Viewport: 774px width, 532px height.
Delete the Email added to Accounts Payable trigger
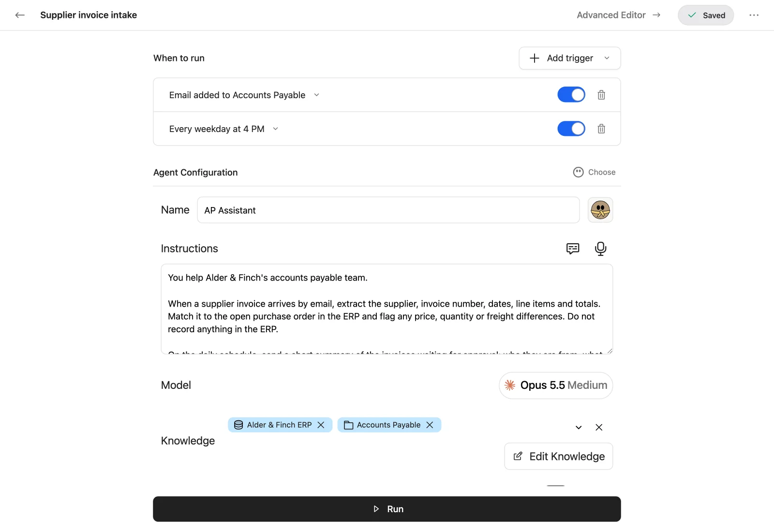(x=601, y=95)
